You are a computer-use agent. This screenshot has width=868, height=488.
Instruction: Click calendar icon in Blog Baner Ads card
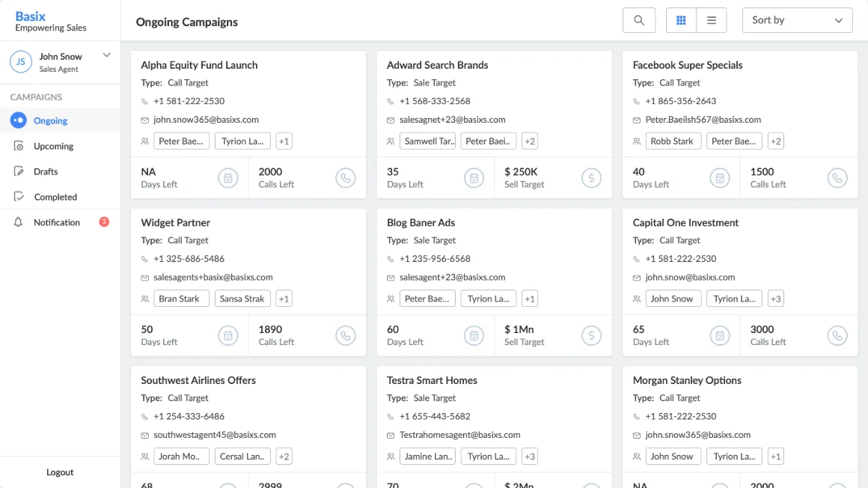tap(474, 335)
